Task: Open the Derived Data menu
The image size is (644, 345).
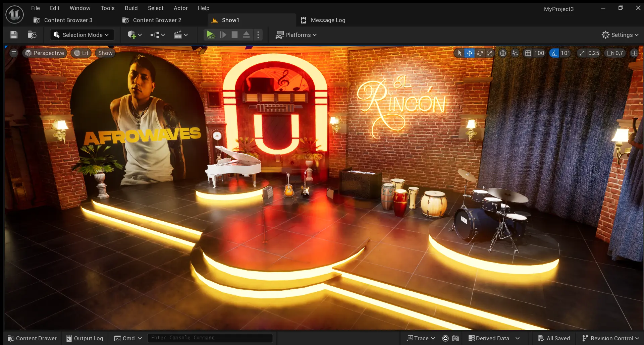Action: pos(494,338)
